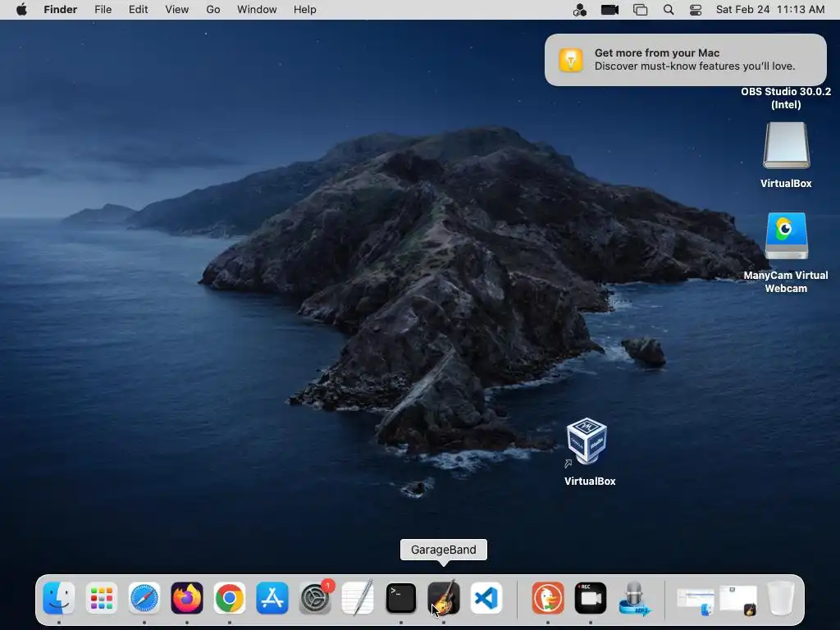Image resolution: width=840 pixels, height=630 pixels.
Task: Open the View menu
Action: pos(177,10)
